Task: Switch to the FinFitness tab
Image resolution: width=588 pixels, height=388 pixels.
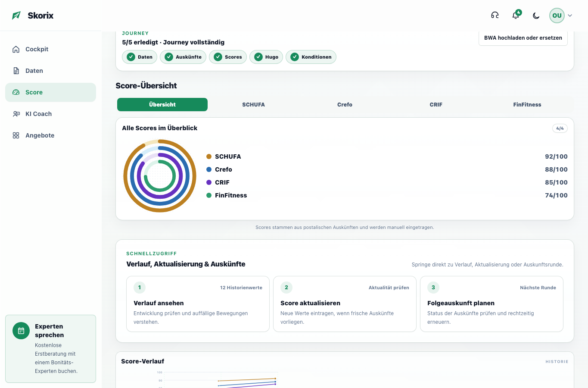Action: point(527,104)
